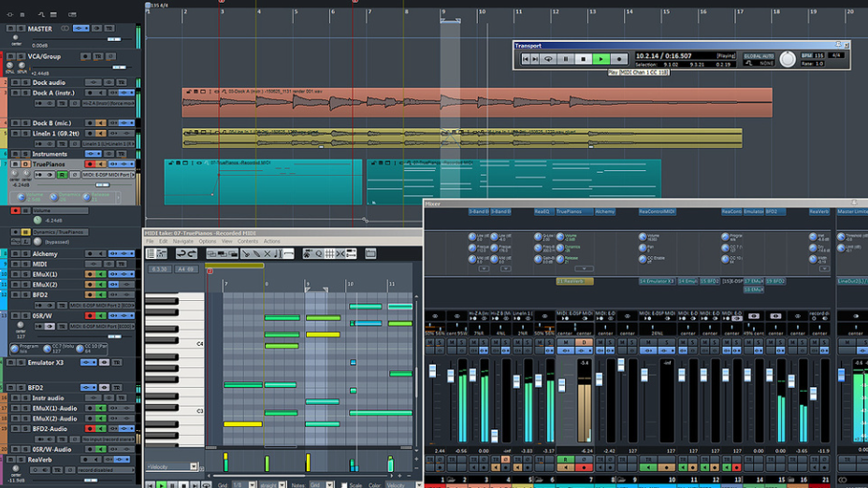Toggle the repeat loop button in Transport

(x=547, y=59)
